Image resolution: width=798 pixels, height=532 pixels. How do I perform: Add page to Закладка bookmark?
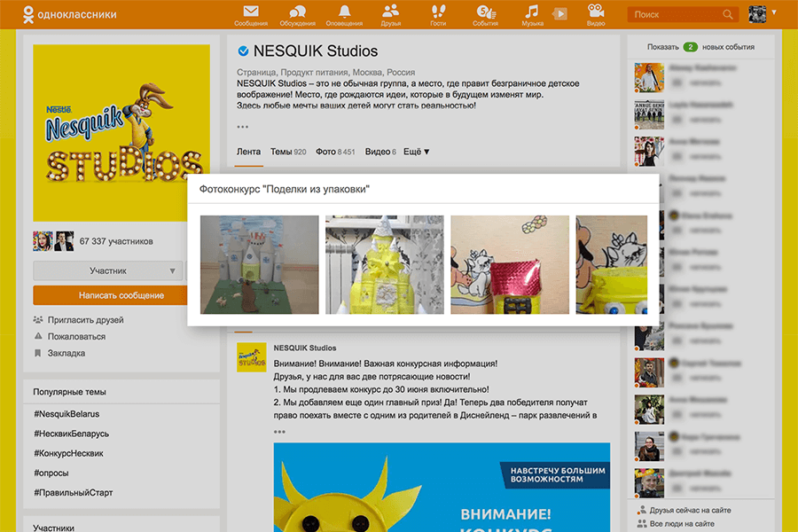click(66, 353)
